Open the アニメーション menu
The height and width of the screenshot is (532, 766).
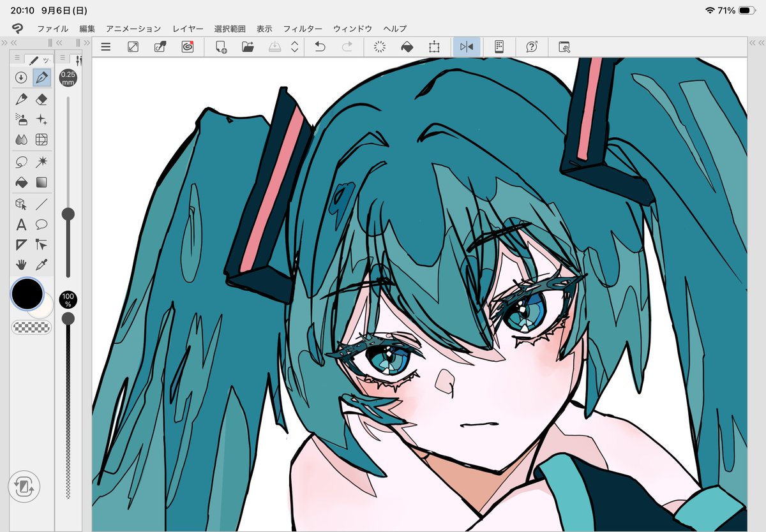pos(133,29)
